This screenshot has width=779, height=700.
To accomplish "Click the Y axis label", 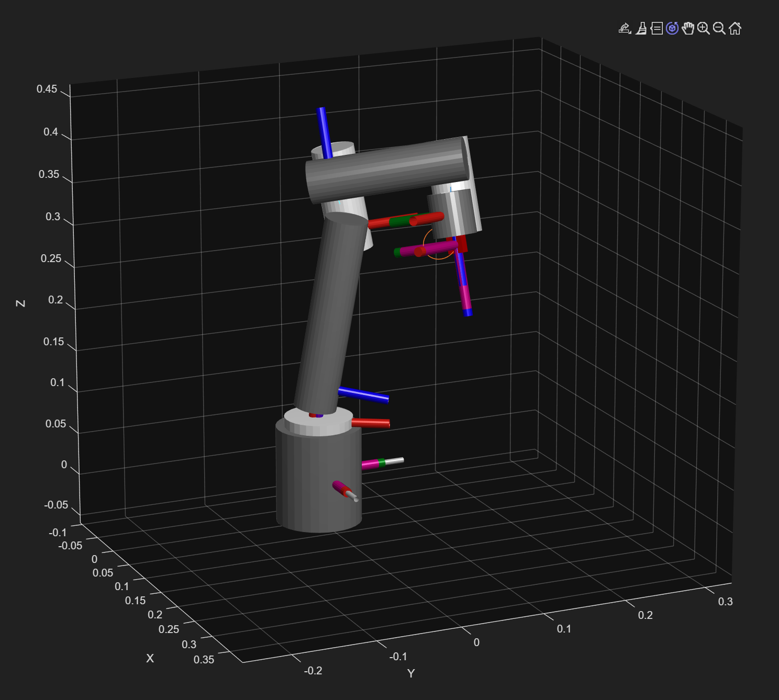I will (411, 673).
